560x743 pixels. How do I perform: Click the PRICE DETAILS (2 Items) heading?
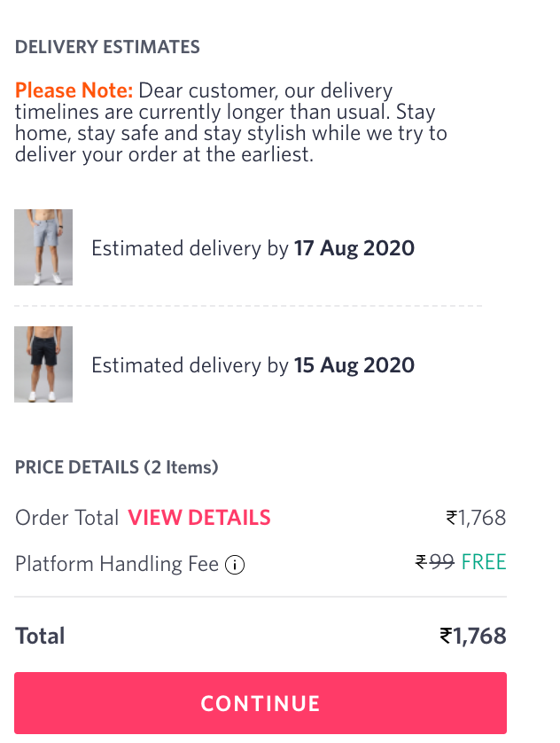[117, 467]
